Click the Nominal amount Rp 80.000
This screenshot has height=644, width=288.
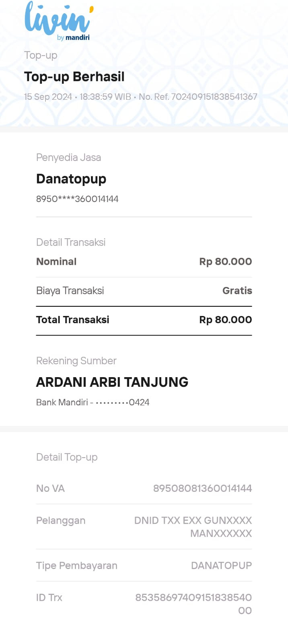tap(226, 262)
